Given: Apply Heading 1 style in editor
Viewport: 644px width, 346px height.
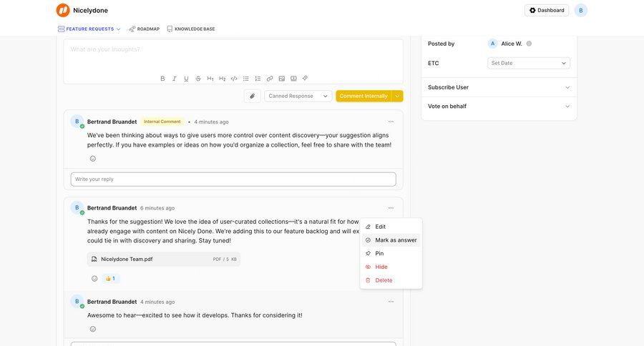Looking at the screenshot, I should 210,79.
